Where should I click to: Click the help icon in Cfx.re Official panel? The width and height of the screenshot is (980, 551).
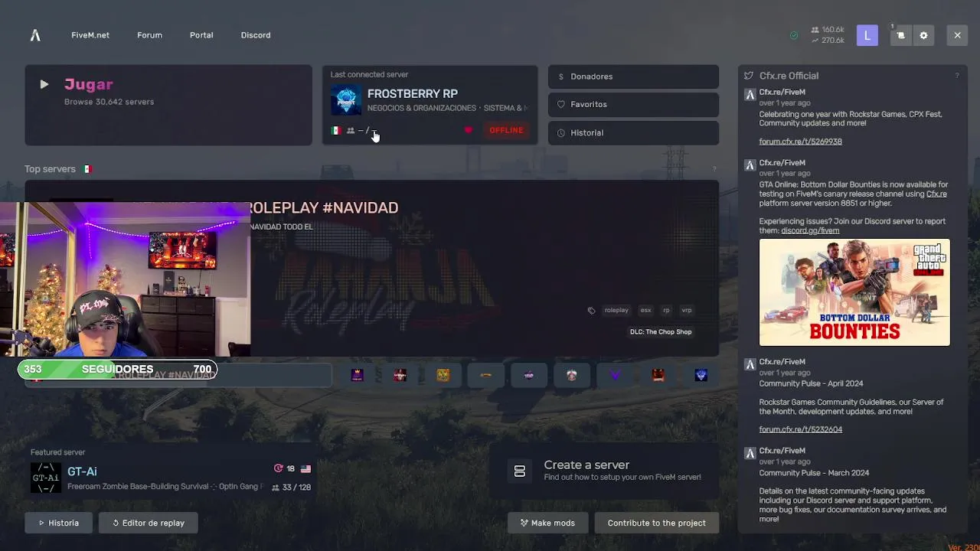pos(956,76)
